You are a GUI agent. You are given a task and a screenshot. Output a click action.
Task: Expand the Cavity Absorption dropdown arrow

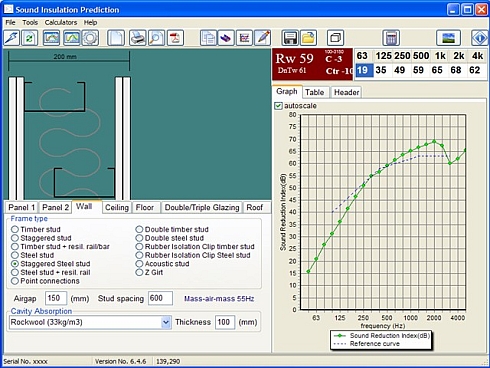pos(166,322)
